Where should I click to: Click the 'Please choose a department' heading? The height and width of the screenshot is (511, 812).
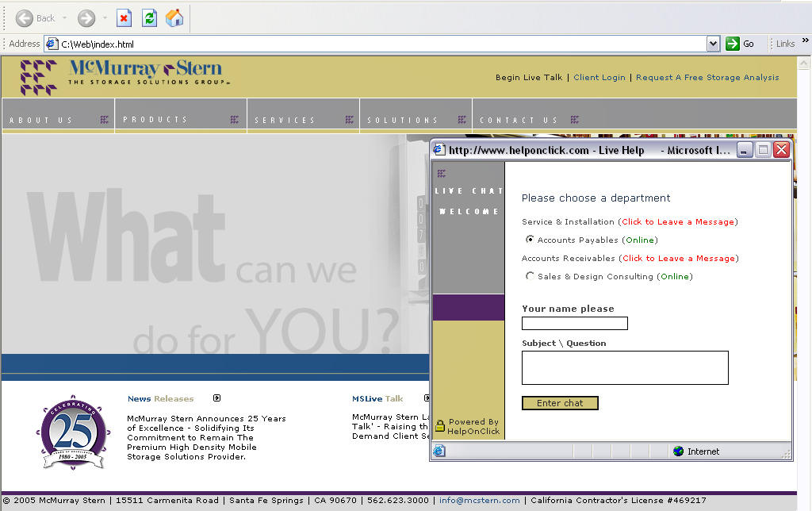tap(596, 198)
